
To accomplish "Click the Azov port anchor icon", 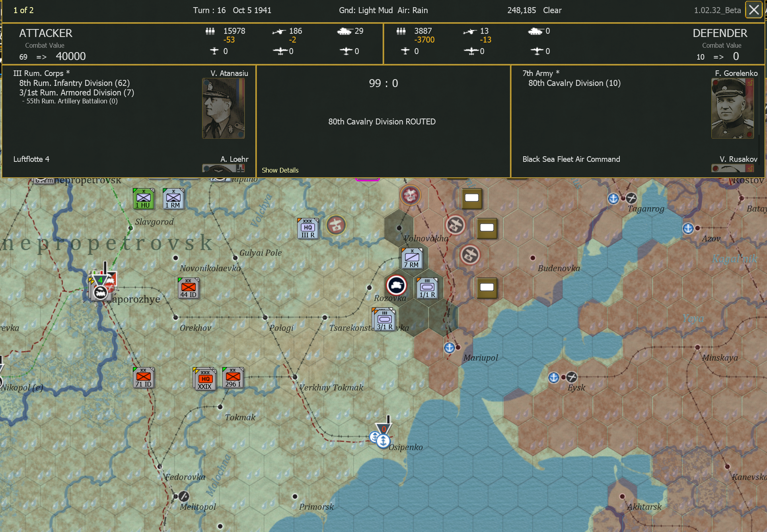I will point(688,228).
